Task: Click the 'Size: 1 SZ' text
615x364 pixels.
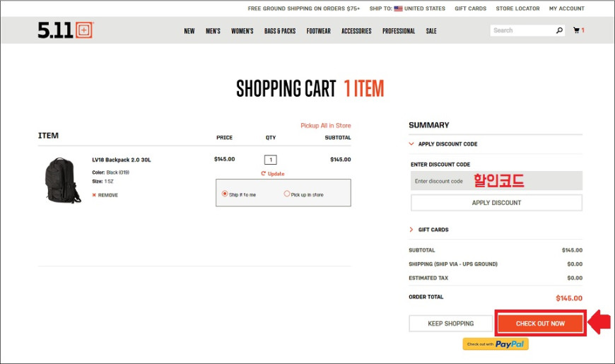Action: (102, 181)
